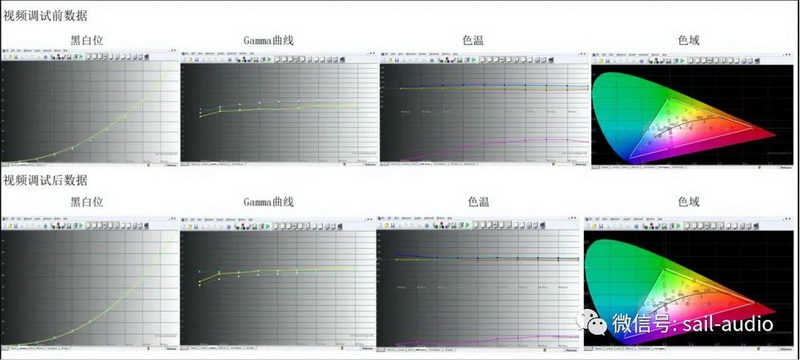Select first bottom tab in lower Gamma曲线 window

coord(194,348)
